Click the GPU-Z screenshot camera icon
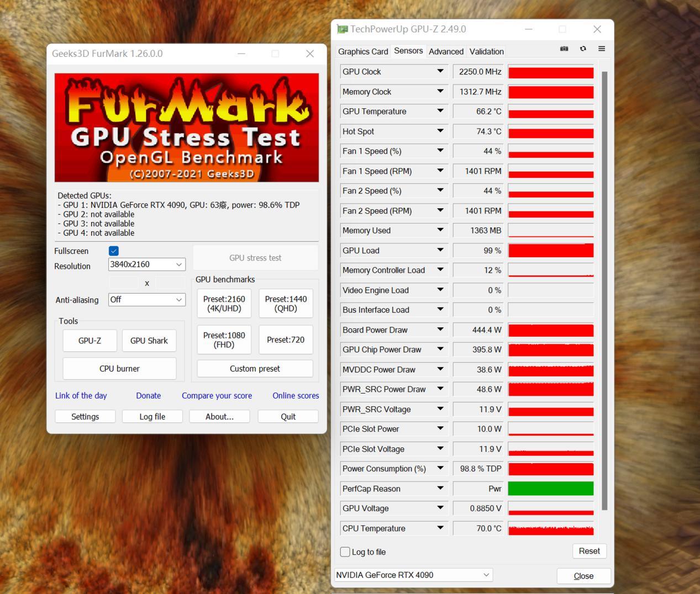The image size is (700, 594). point(564,49)
